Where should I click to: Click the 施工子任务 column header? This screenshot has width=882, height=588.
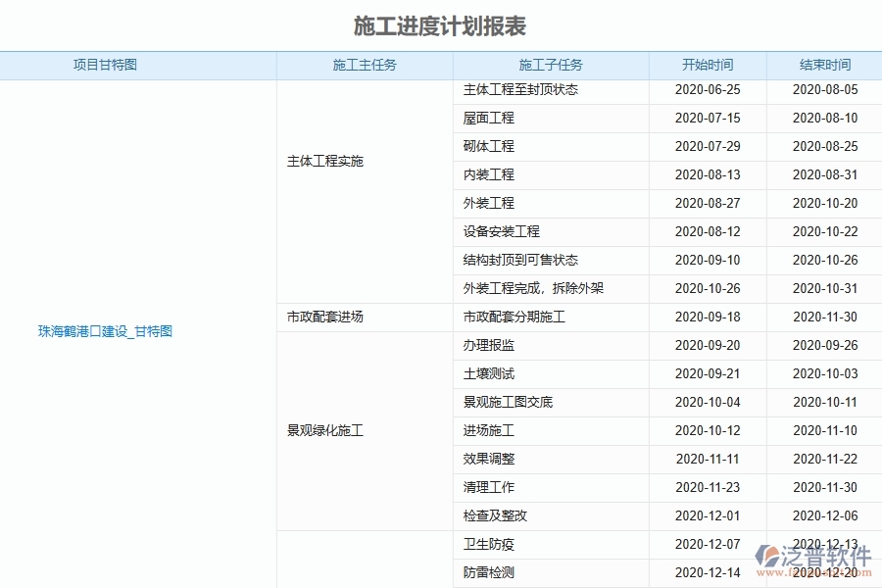(x=549, y=65)
